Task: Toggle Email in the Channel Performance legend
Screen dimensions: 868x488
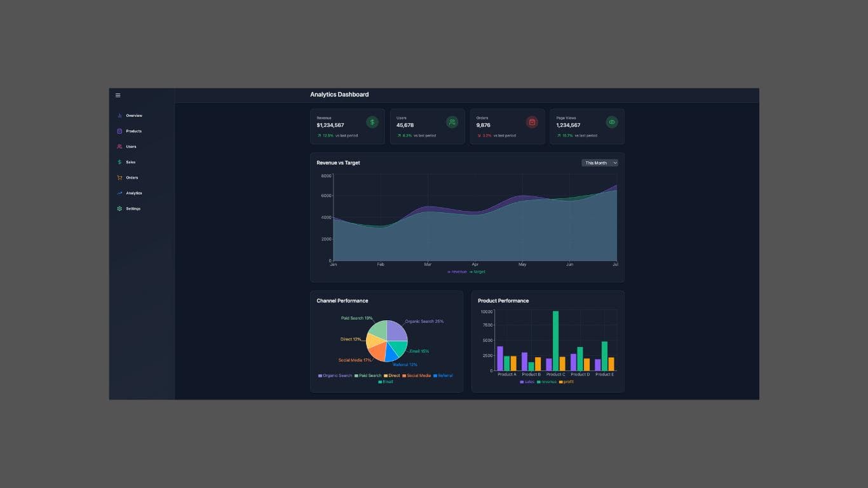Action: tap(384, 382)
